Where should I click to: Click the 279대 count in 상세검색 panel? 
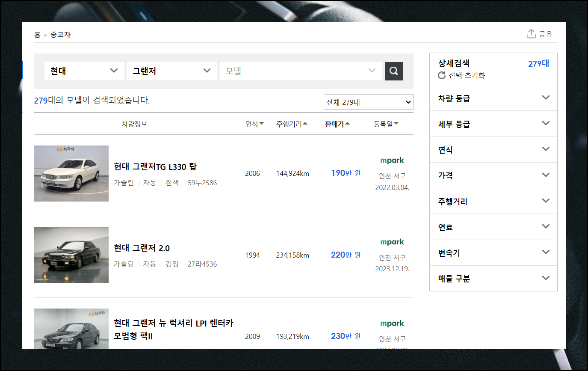pos(539,64)
